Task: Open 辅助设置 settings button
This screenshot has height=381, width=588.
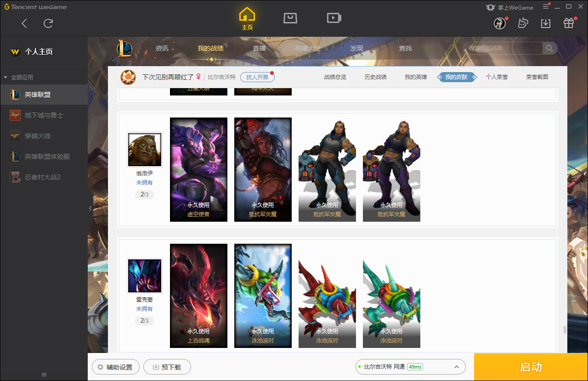Action: (116, 367)
